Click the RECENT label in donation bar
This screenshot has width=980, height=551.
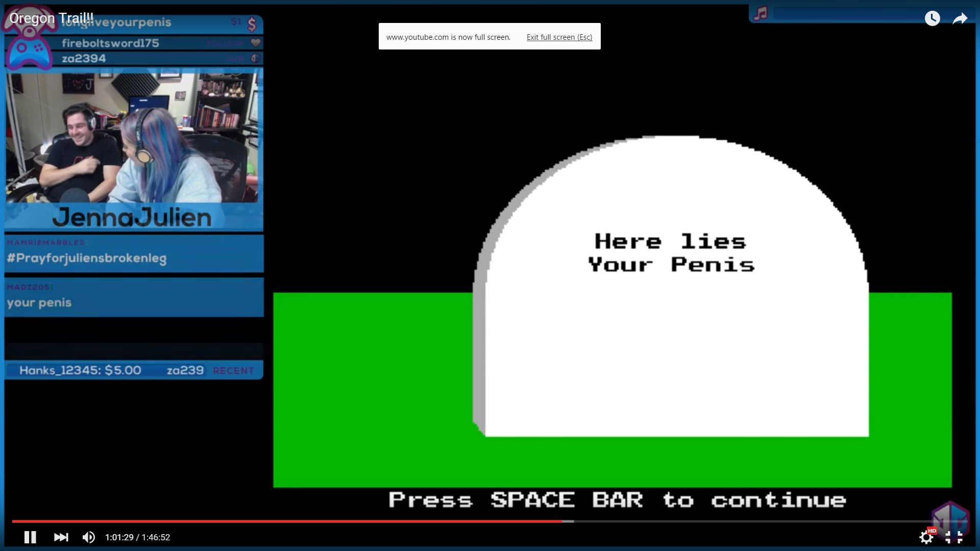coord(233,371)
